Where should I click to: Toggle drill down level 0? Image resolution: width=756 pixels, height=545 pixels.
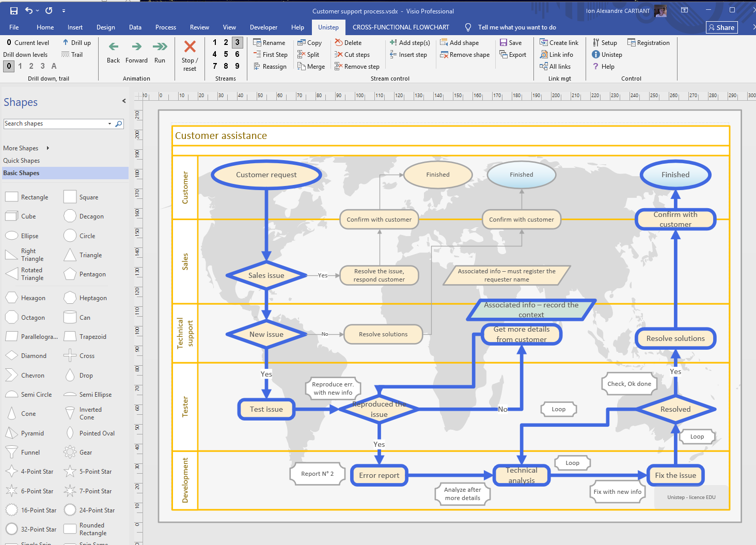(x=9, y=66)
